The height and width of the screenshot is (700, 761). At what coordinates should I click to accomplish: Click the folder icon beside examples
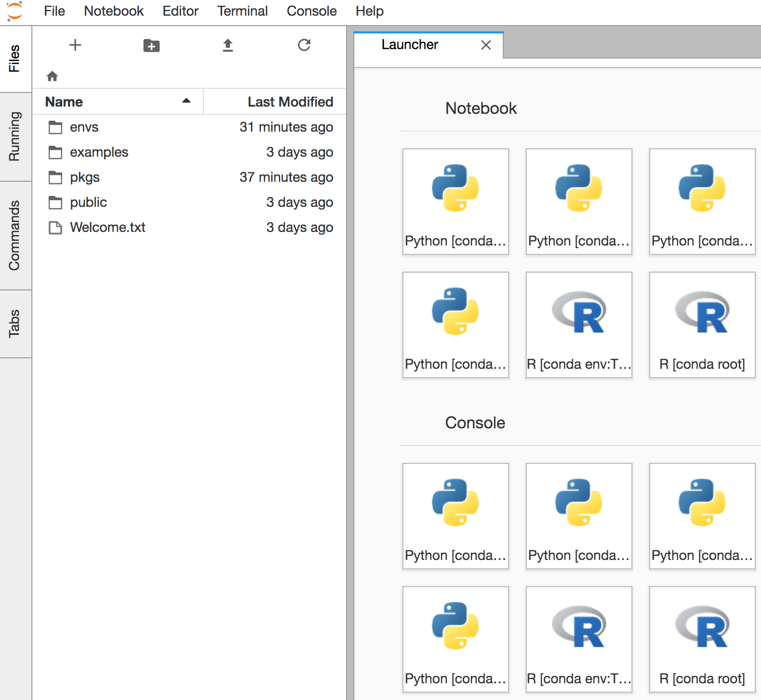point(55,152)
